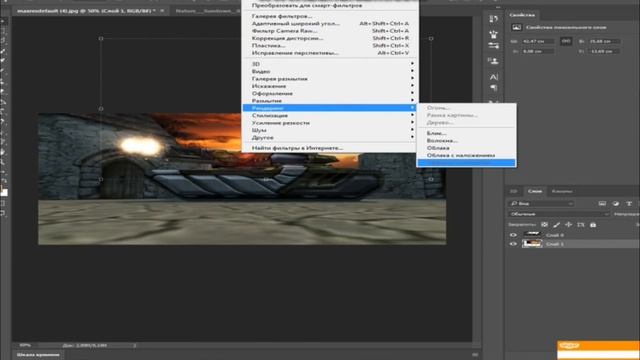640x360 pixels.
Task: Open Усиление резкости submenu
Action: pos(330,123)
